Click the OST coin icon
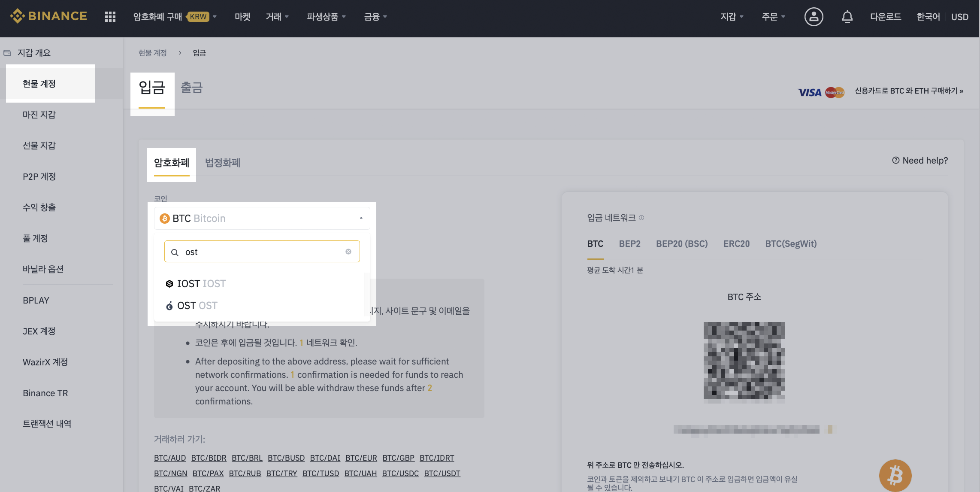The width and height of the screenshot is (980, 492). tap(169, 306)
